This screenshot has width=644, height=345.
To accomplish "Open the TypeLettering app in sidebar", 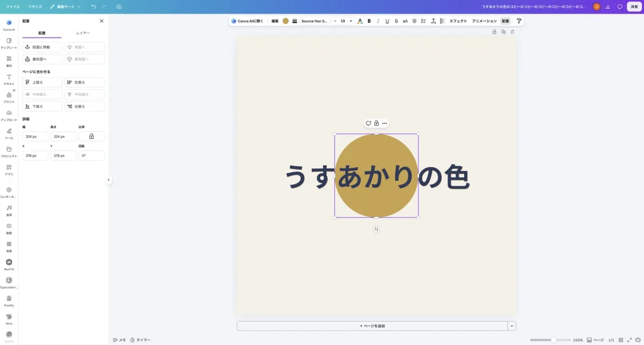I will pyautogui.click(x=9, y=282).
